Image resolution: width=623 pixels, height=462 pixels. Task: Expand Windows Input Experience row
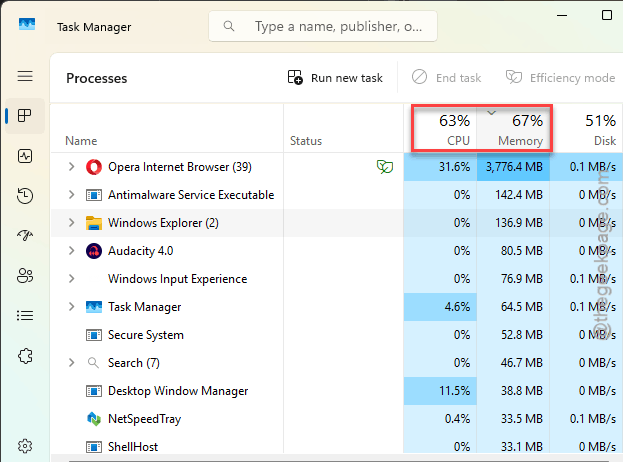coord(72,278)
